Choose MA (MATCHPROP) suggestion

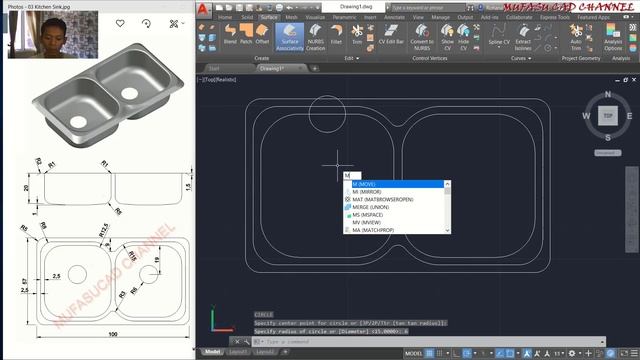coord(394,230)
